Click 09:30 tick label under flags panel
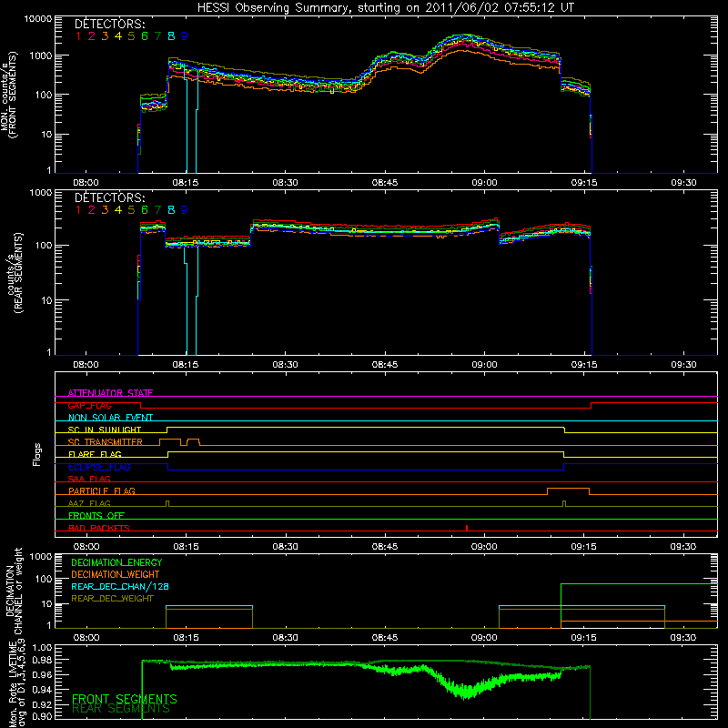 683,547
